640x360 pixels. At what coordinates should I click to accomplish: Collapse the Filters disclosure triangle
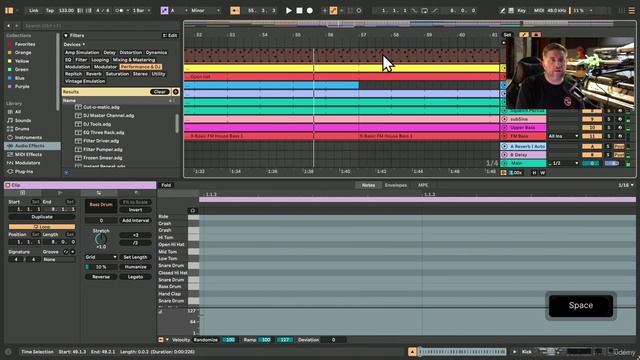(66, 36)
